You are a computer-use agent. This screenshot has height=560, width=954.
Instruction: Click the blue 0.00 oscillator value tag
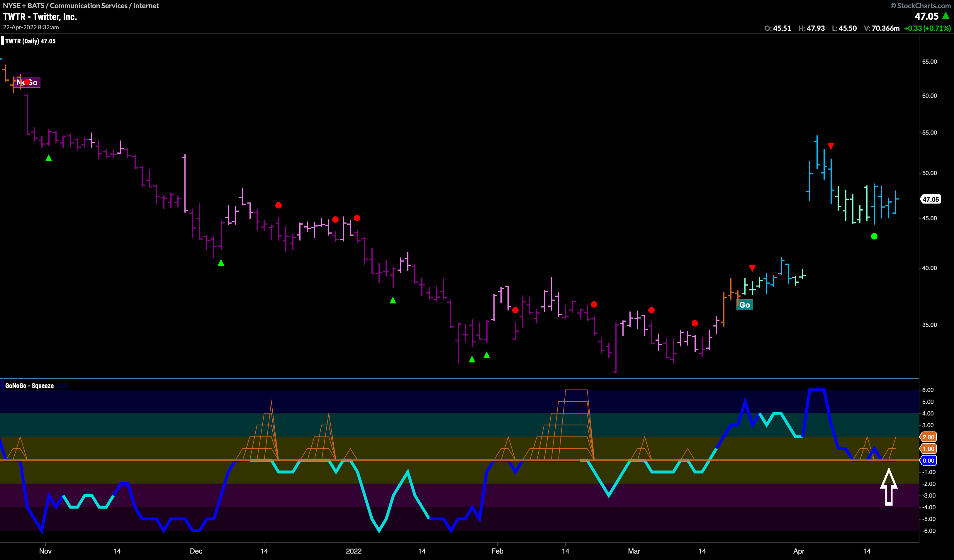[x=928, y=460]
